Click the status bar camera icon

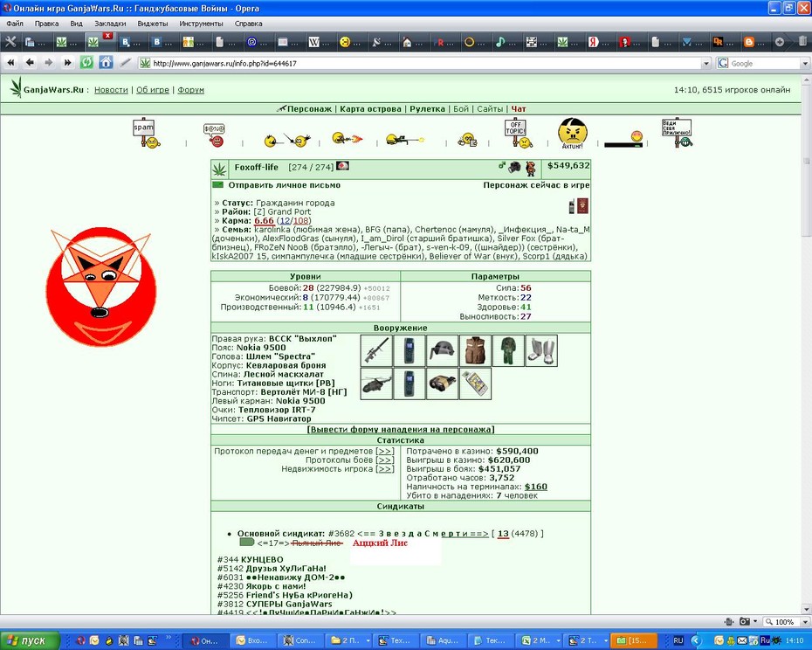(745, 621)
